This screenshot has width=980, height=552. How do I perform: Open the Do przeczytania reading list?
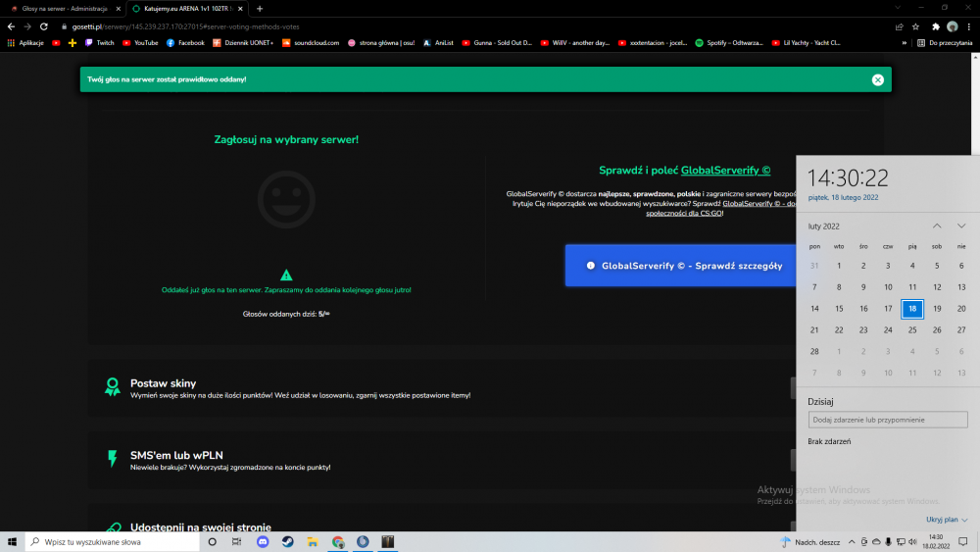point(945,43)
